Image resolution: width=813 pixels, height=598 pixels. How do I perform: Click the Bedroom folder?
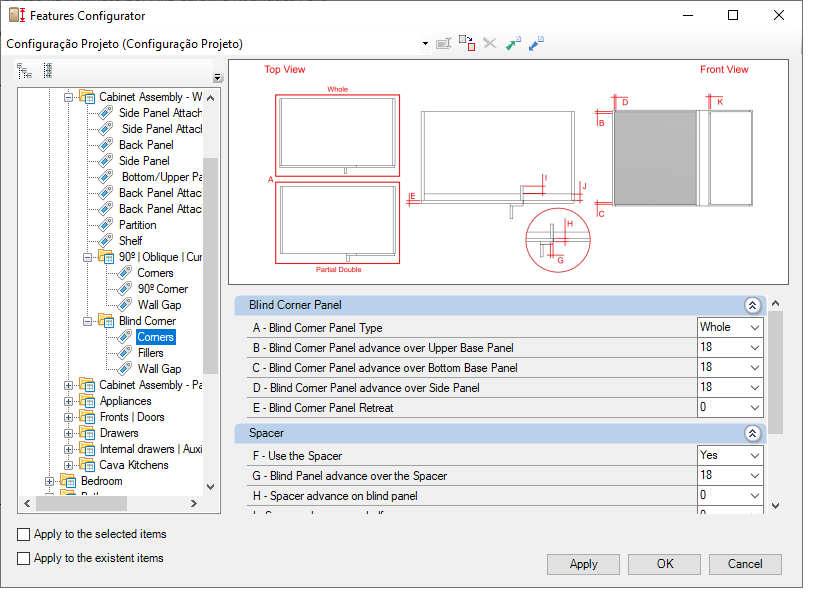click(x=102, y=481)
